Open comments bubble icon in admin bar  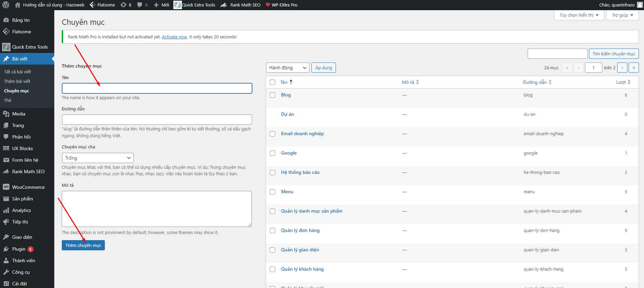140,5
